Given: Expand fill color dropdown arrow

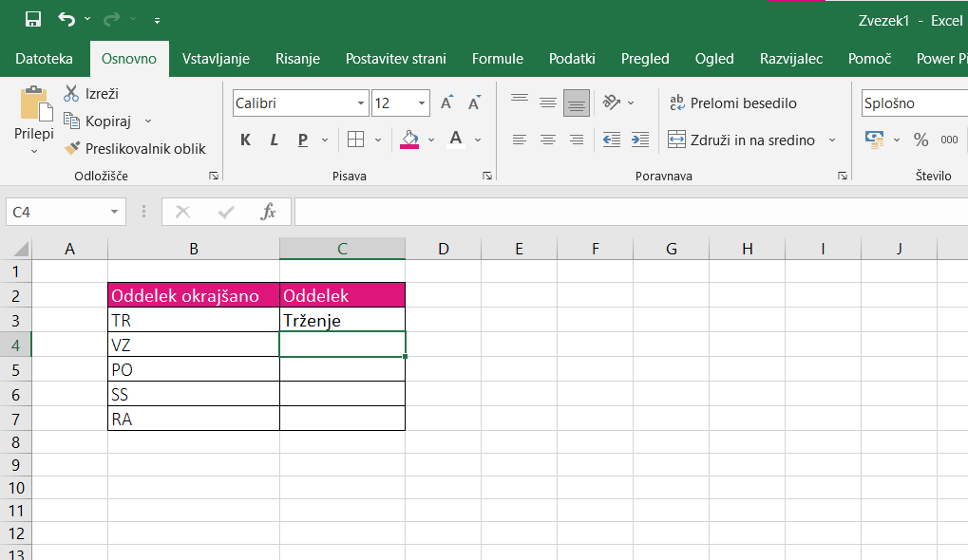Looking at the screenshot, I should tap(431, 140).
